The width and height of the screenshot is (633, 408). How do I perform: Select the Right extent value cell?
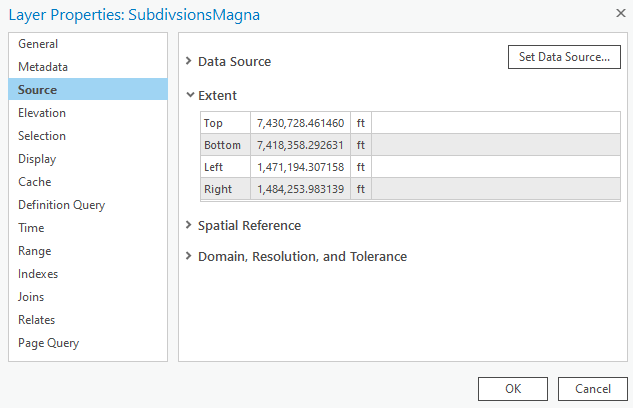(x=300, y=189)
